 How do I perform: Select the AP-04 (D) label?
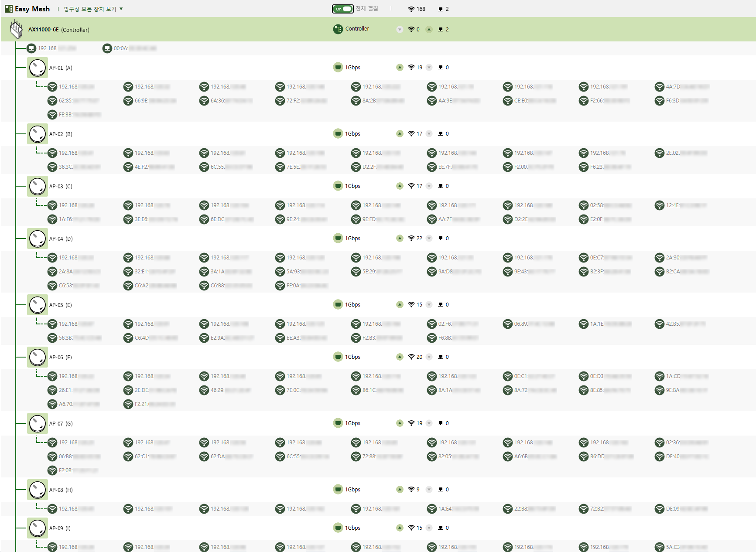pos(61,239)
